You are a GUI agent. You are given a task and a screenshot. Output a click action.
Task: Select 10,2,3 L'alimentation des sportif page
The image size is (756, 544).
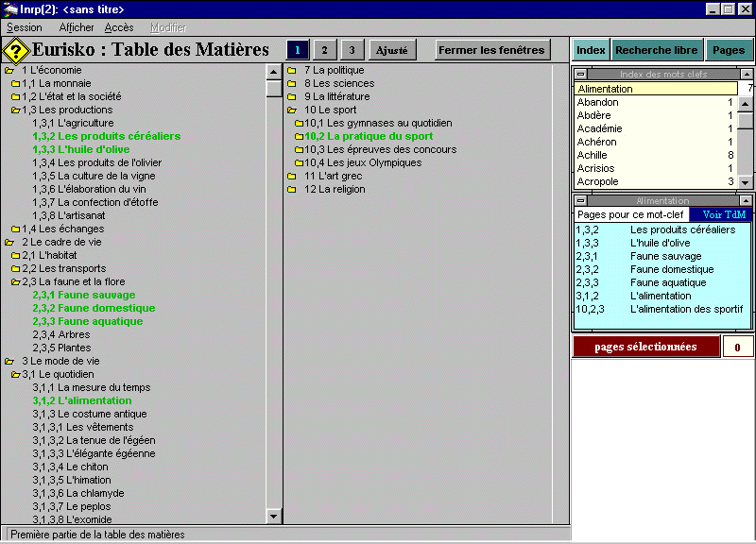click(660, 310)
